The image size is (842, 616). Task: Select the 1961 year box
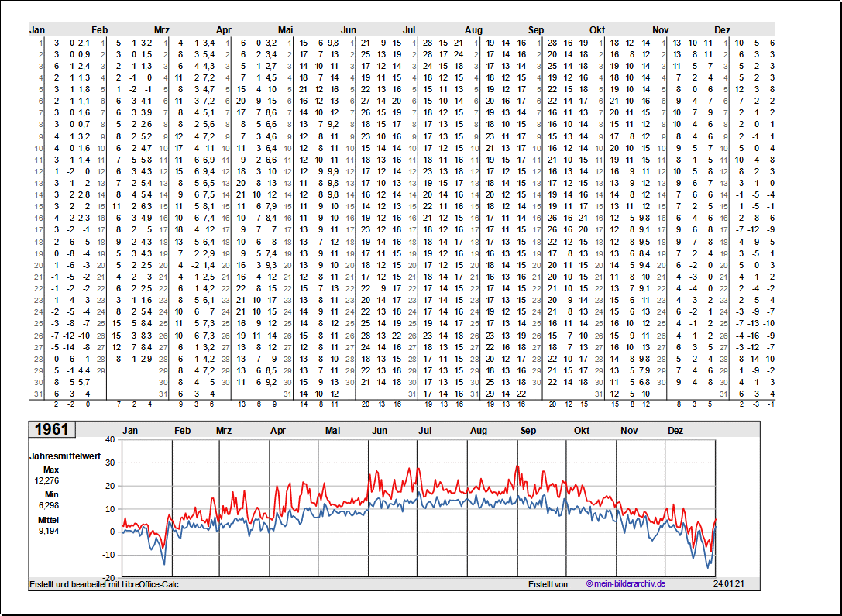coord(51,430)
